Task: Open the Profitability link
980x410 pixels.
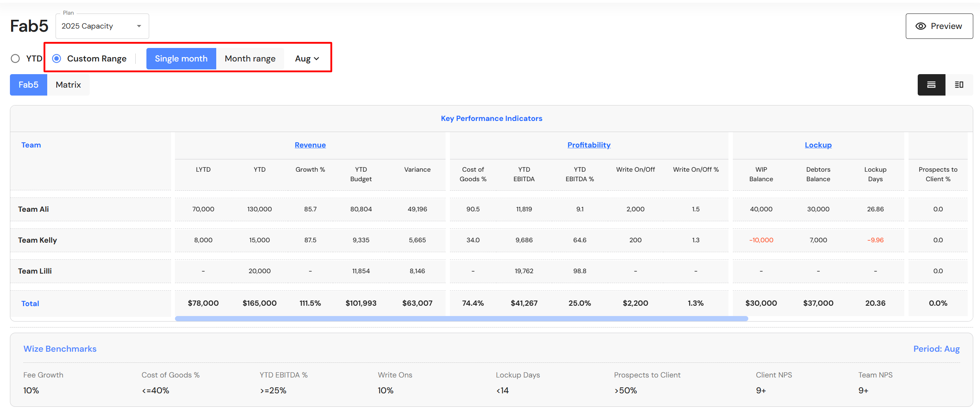Action: [x=588, y=145]
